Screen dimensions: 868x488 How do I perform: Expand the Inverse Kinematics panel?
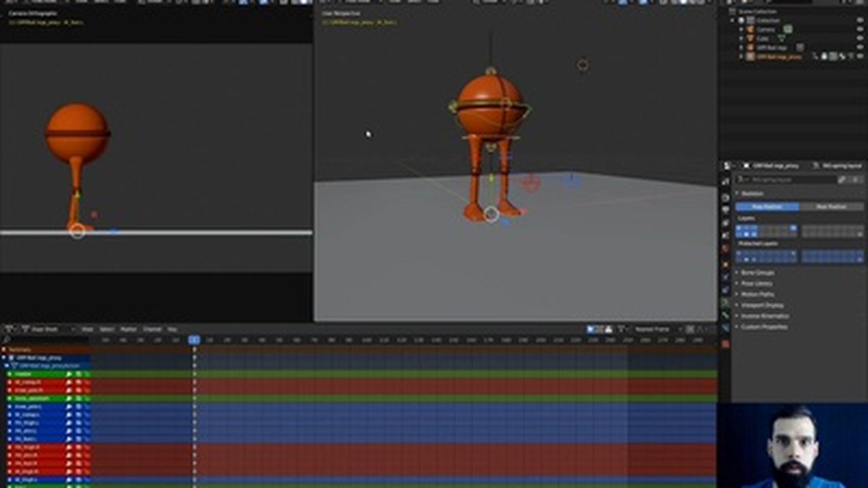tap(764, 316)
